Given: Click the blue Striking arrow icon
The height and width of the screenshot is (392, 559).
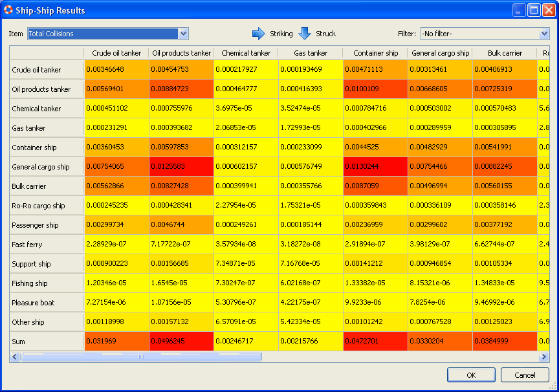Looking at the screenshot, I should point(258,34).
